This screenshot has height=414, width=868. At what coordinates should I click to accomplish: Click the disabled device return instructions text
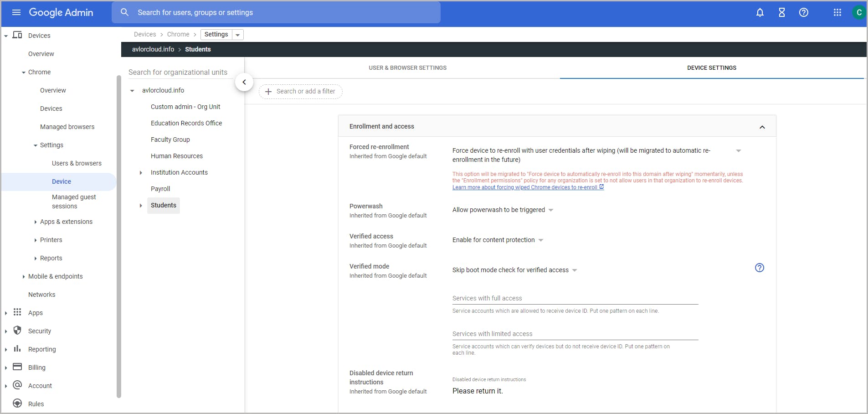tap(478, 391)
